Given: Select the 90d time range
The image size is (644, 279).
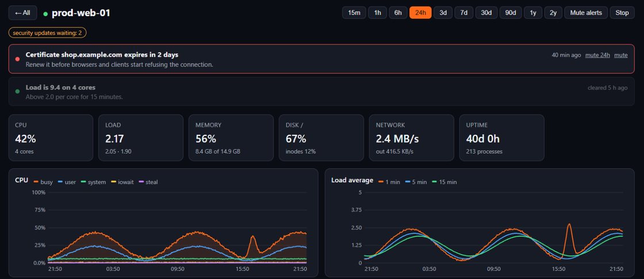Looking at the screenshot, I should point(511,13).
